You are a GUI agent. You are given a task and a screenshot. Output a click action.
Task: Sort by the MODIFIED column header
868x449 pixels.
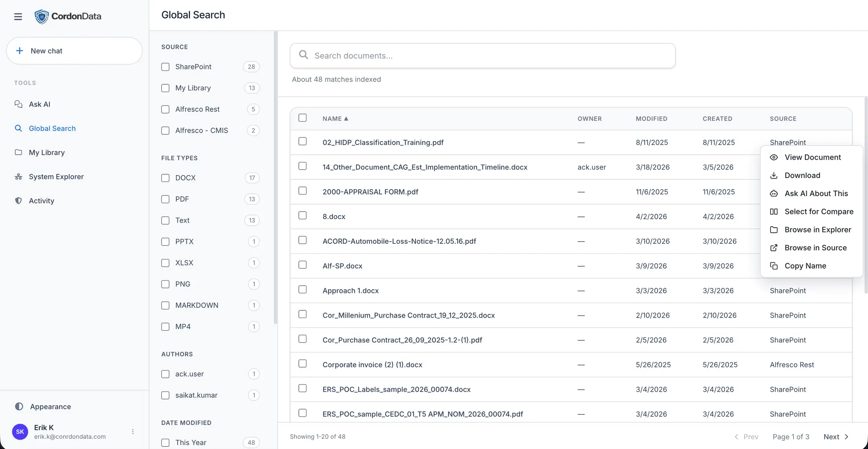click(x=651, y=119)
